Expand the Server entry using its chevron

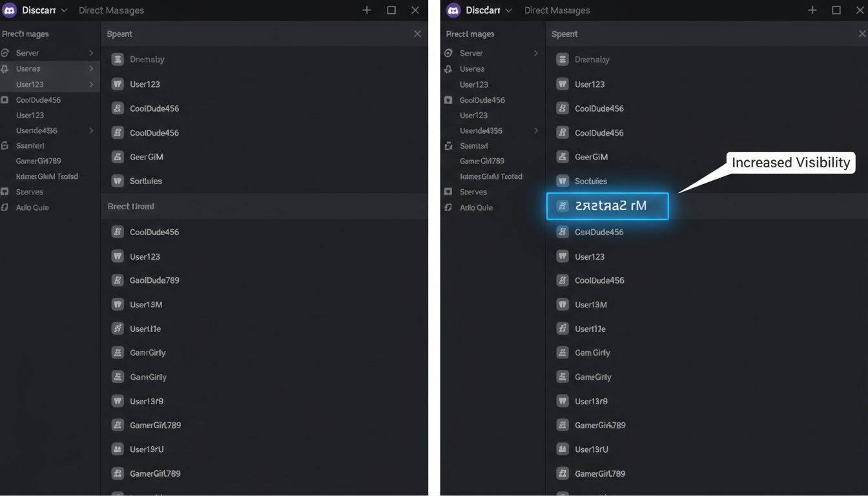[90, 53]
